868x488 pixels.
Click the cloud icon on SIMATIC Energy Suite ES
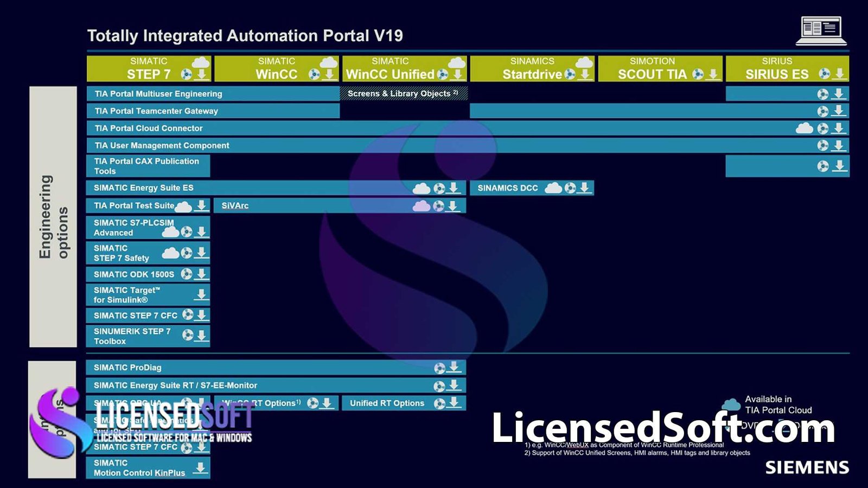coord(422,188)
